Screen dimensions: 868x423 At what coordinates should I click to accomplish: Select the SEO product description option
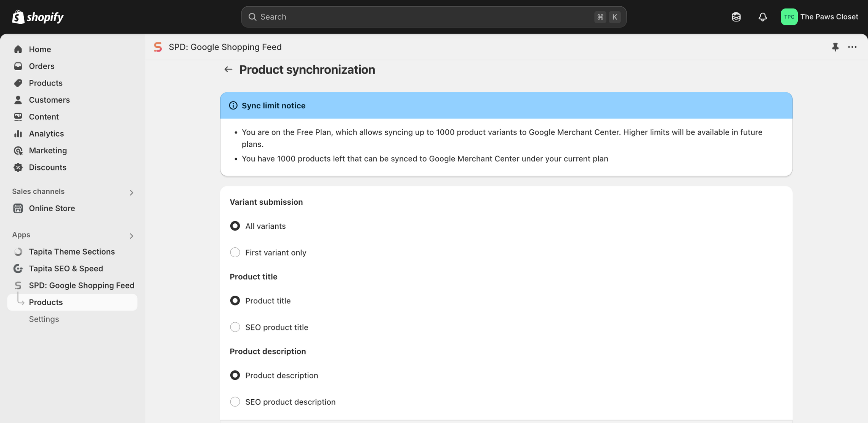click(x=235, y=402)
